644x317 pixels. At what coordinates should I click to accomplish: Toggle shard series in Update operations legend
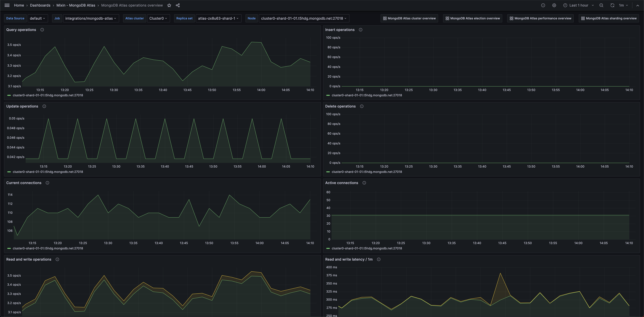coord(48,172)
